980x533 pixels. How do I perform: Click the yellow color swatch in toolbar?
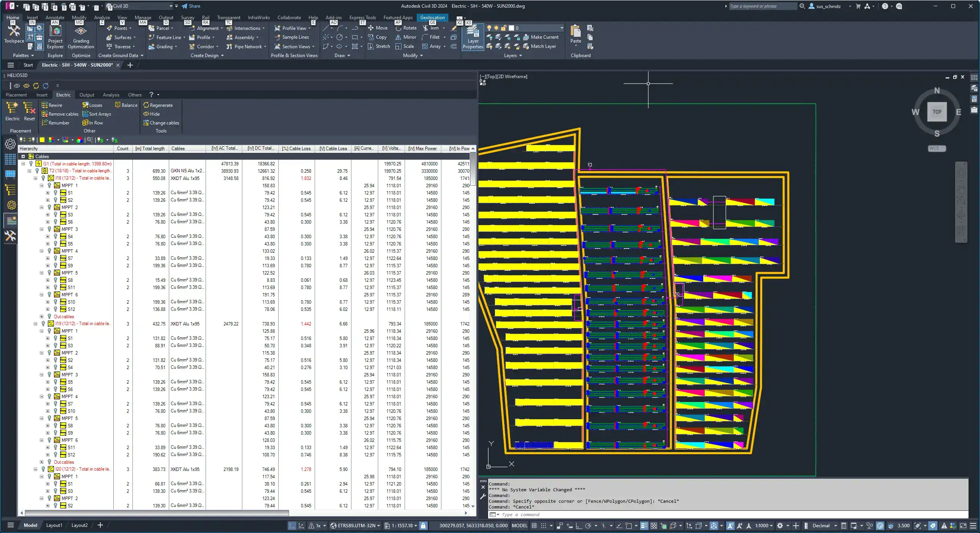pyautogui.click(x=42, y=140)
